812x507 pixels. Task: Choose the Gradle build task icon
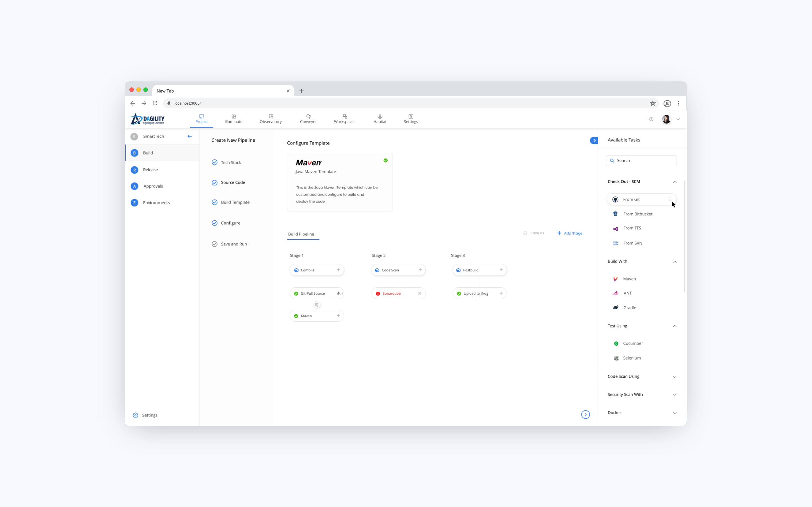[615, 307]
